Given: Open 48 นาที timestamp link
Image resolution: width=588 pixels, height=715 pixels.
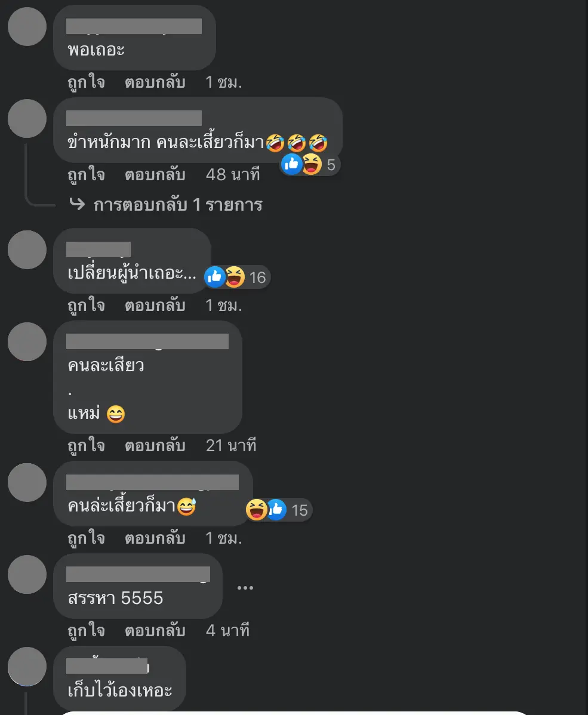Looking at the screenshot, I should (233, 175).
